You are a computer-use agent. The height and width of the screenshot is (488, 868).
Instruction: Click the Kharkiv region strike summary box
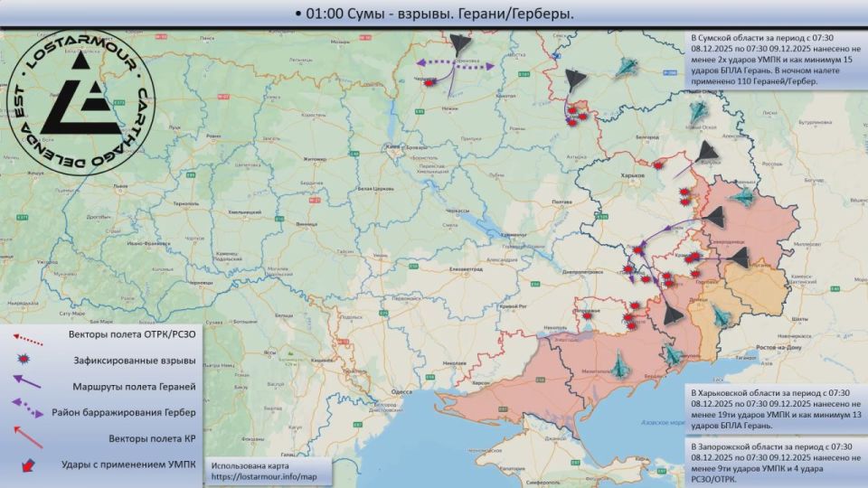pyautogui.click(x=776, y=408)
